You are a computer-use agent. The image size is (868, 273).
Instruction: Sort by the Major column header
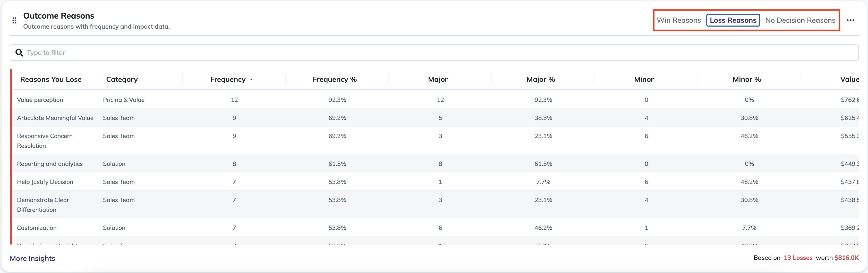pos(438,79)
